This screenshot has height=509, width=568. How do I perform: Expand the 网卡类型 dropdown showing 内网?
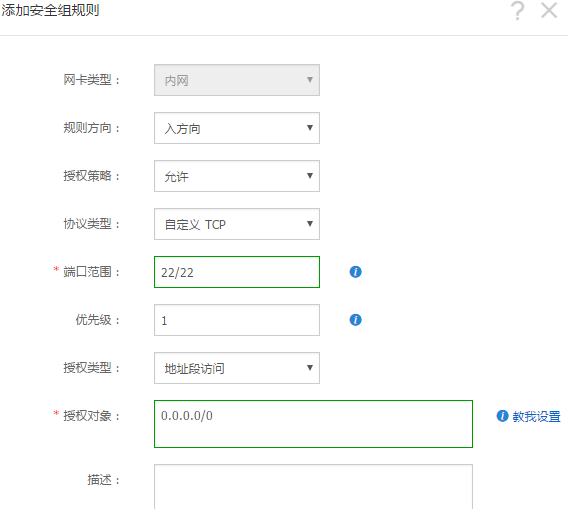[237, 80]
